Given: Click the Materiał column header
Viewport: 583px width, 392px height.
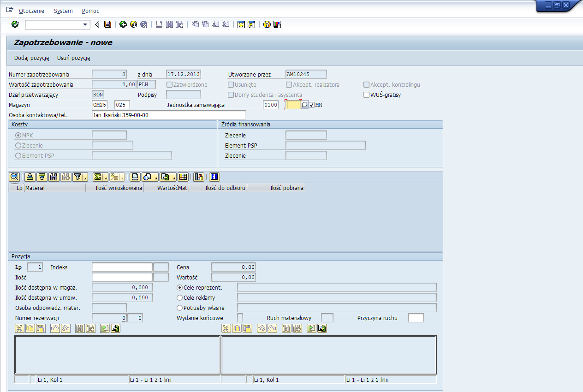Looking at the screenshot, I should 55,188.
